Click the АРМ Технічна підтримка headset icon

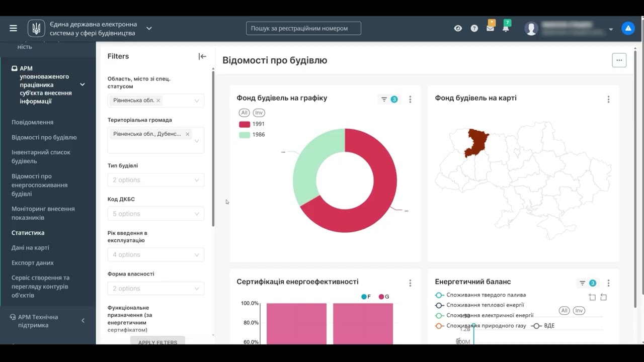pyautogui.click(x=13, y=317)
